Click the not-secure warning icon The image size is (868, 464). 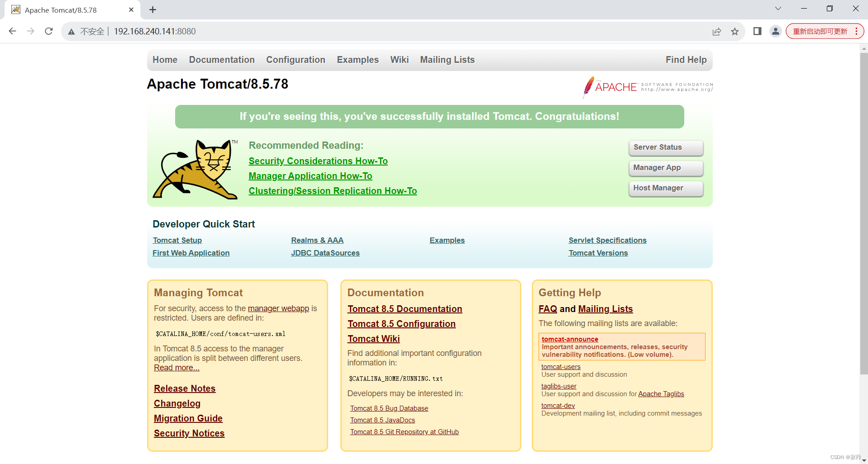(x=72, y=32)
